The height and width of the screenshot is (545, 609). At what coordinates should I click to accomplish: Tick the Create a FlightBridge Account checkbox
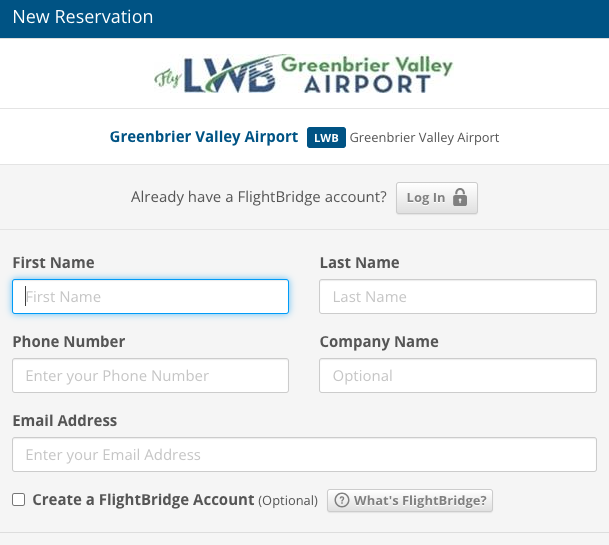(x=19, y=500)
